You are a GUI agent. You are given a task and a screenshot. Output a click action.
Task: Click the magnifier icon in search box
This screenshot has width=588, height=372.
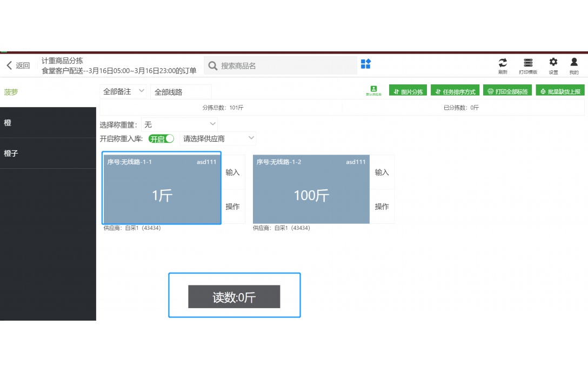coord(213,65)
